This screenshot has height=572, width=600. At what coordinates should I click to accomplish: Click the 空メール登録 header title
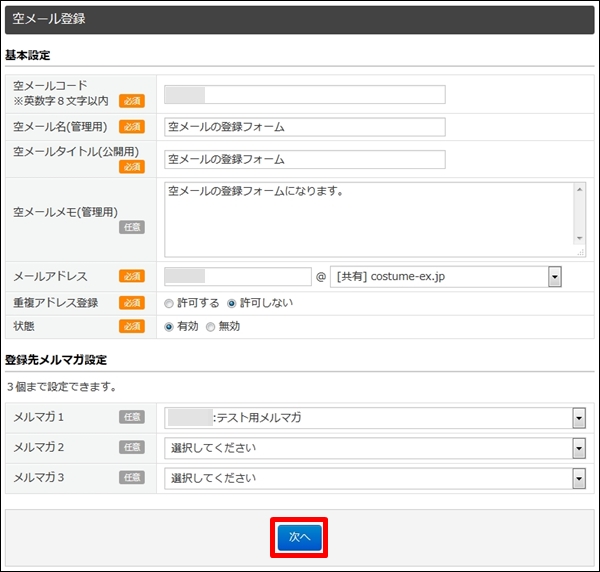(49, 18)
